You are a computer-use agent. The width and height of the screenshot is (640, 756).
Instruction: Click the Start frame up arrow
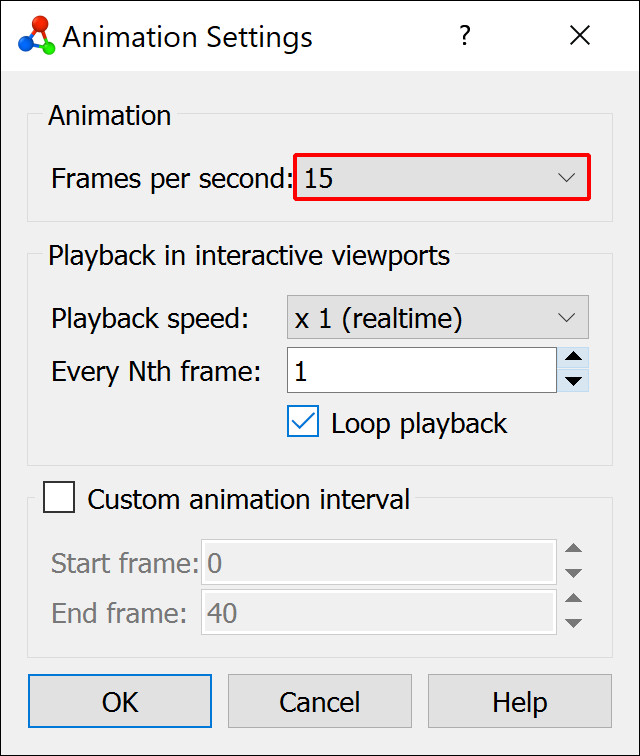coord(573,549)
